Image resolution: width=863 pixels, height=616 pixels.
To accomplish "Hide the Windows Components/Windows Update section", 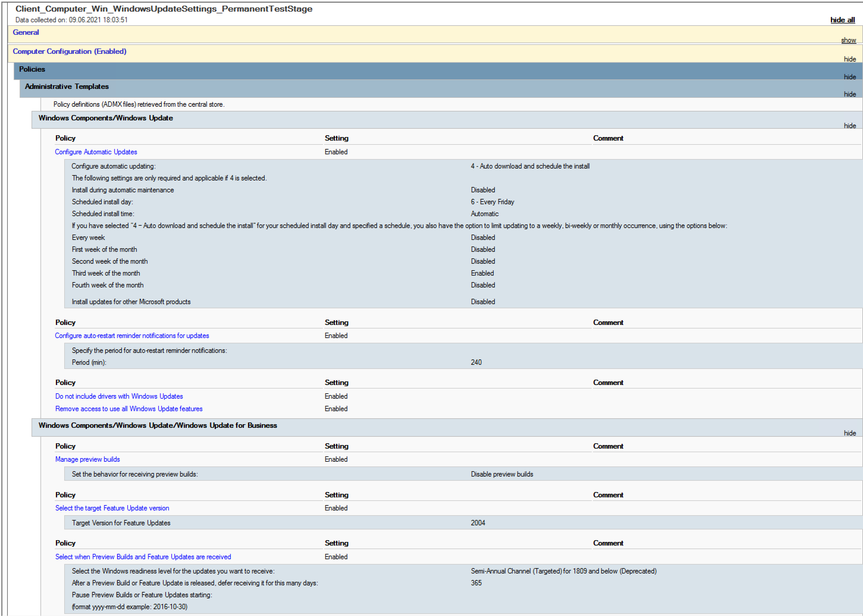I will 850,125.
